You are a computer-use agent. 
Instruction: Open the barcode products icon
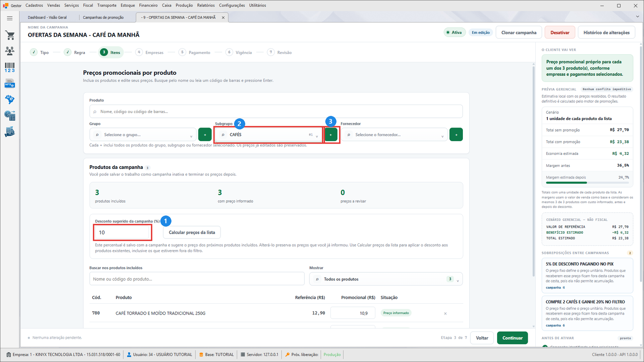click(x=10, y=67)
